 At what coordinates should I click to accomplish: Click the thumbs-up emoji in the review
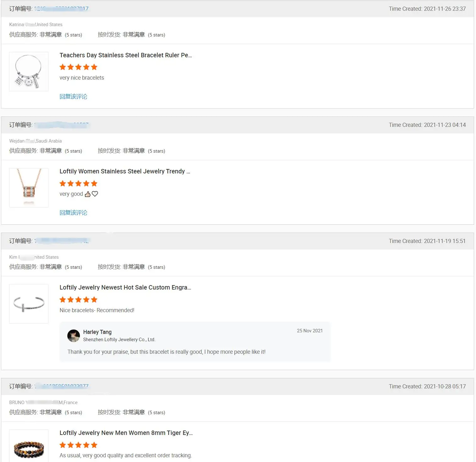coord(88,194)
